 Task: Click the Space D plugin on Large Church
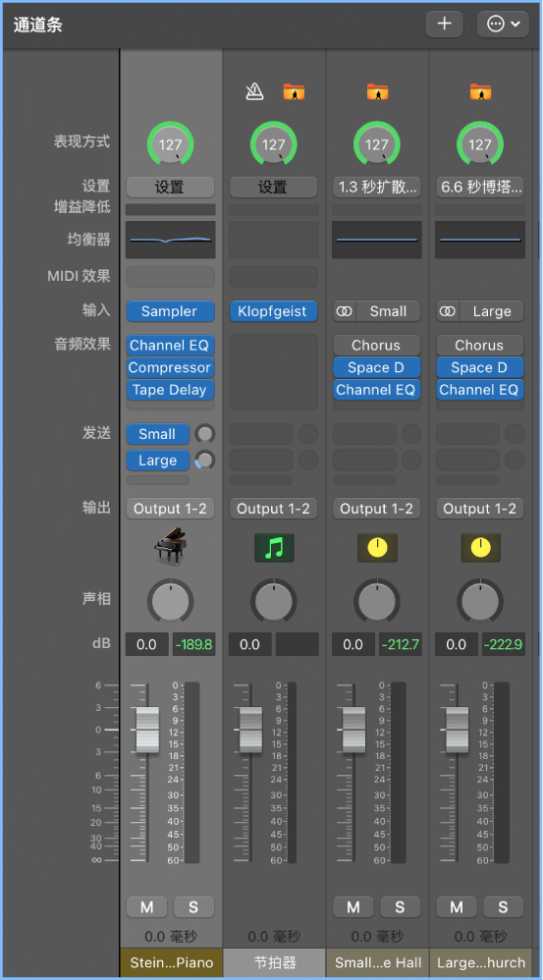pos(480,367)
